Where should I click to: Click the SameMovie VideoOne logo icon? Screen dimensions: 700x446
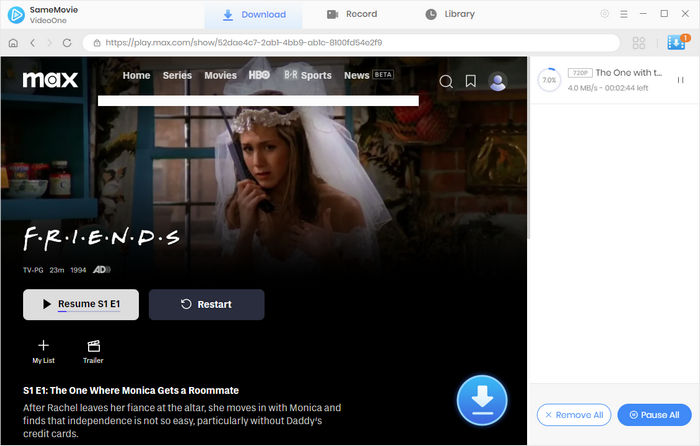[x=16, y=15]
